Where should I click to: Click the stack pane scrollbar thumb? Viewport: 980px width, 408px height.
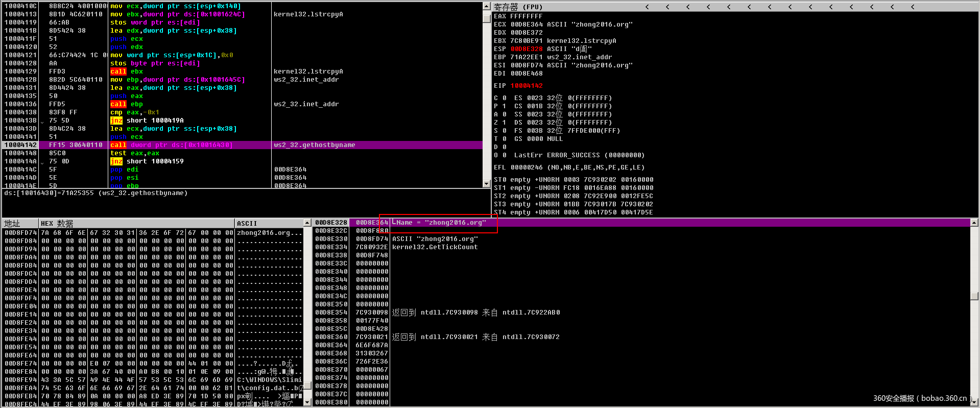[x=974, y=296]
